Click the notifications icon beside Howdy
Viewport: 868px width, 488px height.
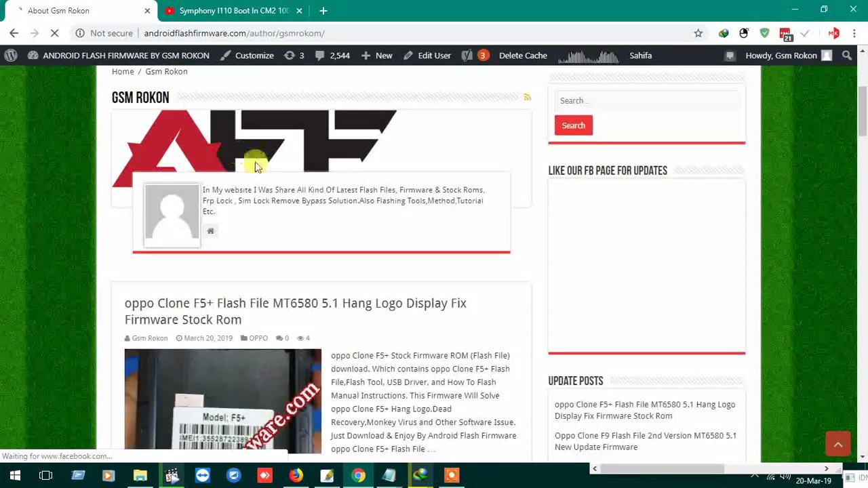coord(730,56)
